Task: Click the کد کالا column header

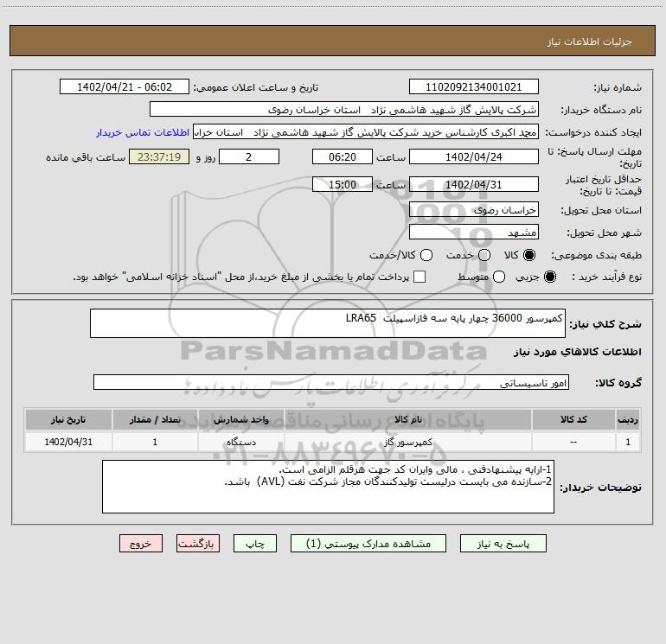Action: coord(573,419)
